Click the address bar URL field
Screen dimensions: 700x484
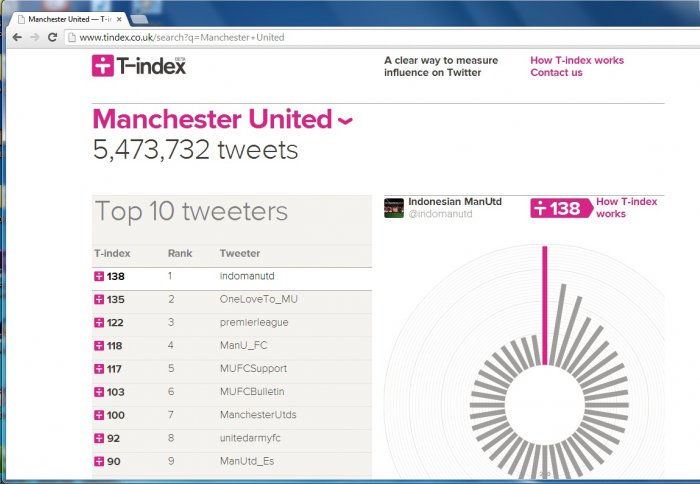300,37
